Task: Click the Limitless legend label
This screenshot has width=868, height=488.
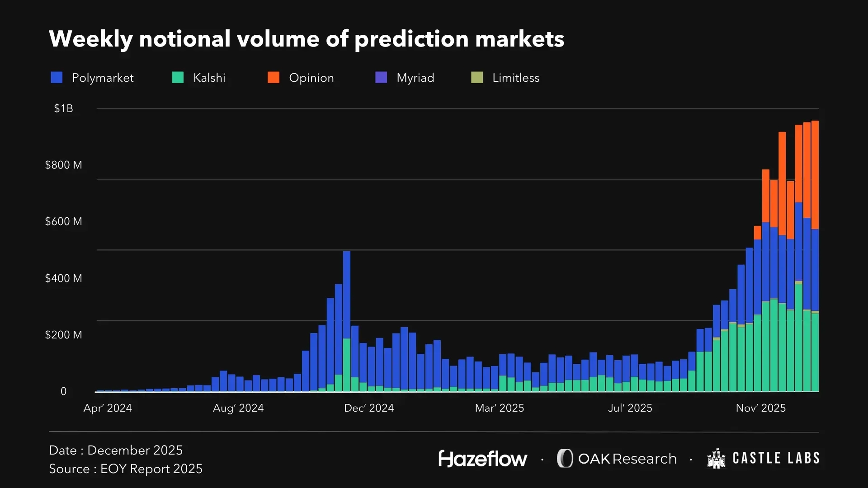Action: (516, 78)
